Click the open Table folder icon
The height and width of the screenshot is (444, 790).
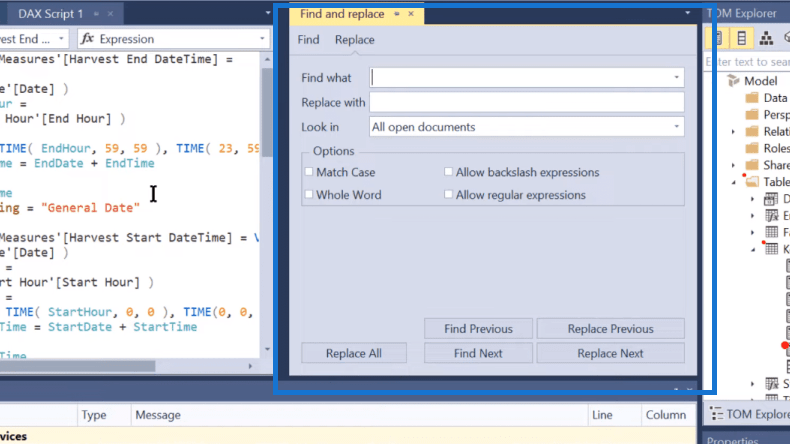pos(752,181)
